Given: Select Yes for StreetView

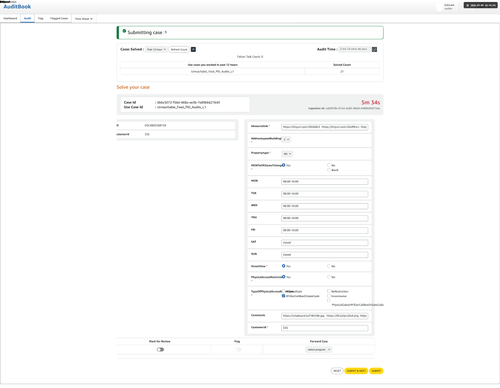Looking at the screenshot, I should tap(284, 266).
